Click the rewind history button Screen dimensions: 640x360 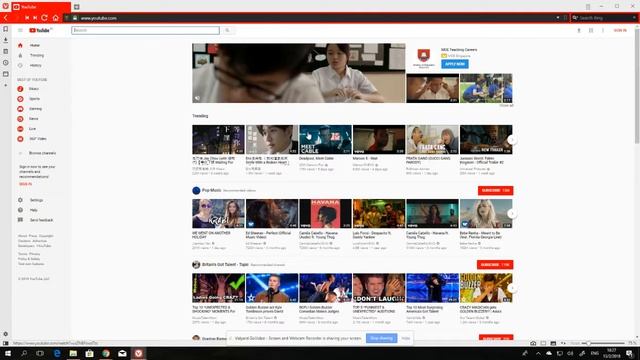tap(27, 18)
